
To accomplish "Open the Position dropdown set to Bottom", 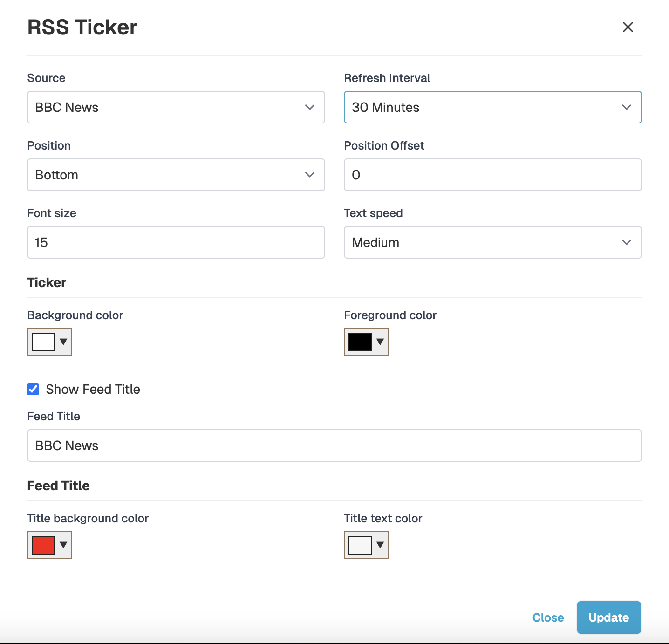I will [x=176, y=175].
